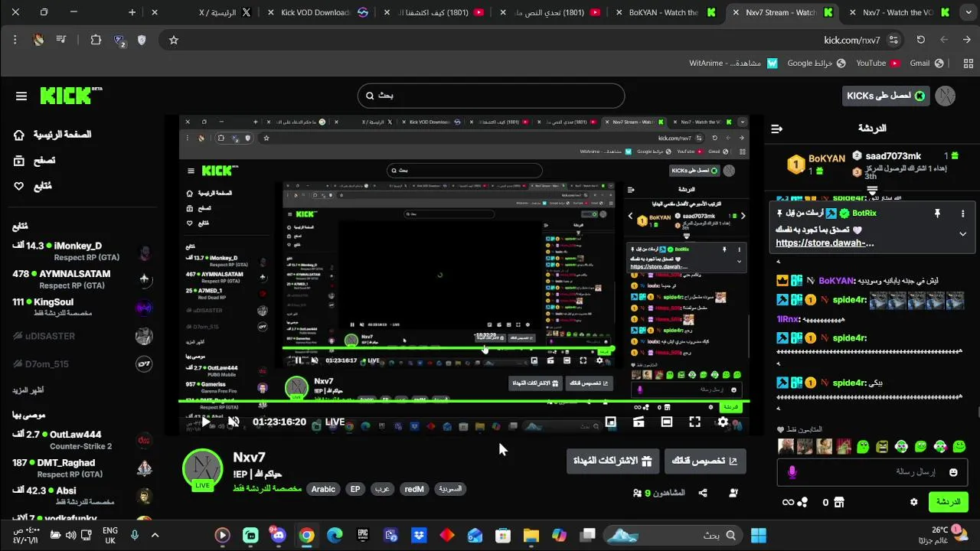
Task: Open Home page in sidebar
Action: [52, 135]
